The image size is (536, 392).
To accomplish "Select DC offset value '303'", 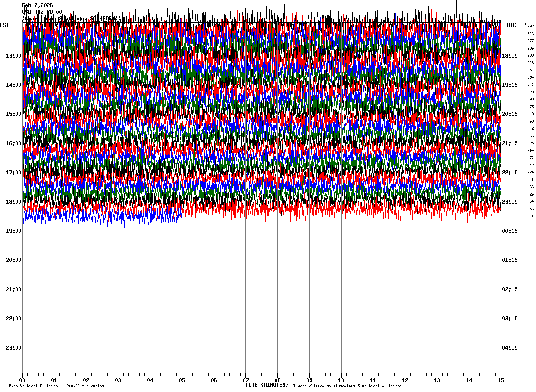I will [530, 34].
